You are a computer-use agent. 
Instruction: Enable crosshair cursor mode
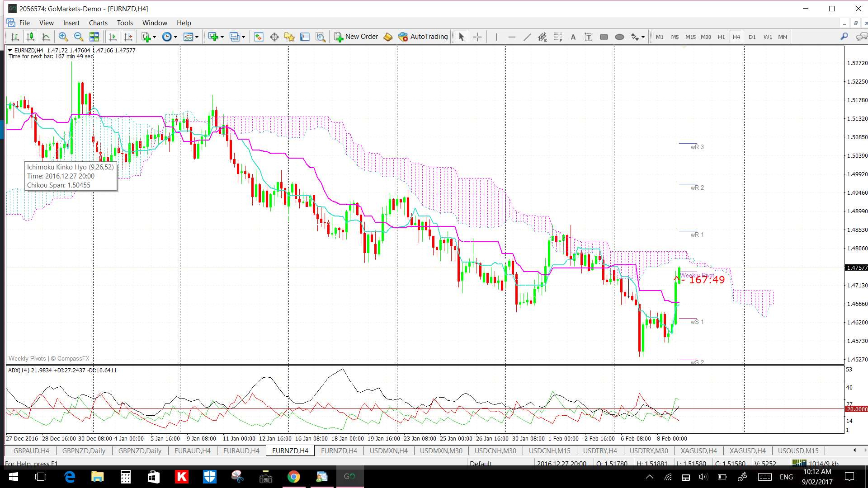[x=477, y=37]
